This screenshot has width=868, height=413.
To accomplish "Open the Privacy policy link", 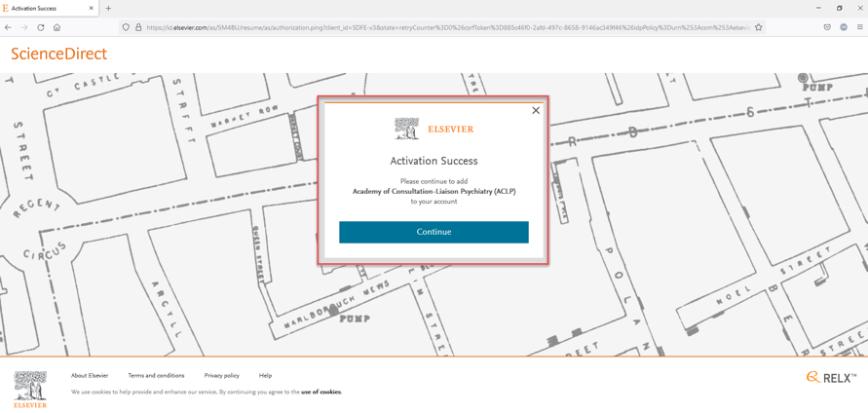I will coord(221,375).
